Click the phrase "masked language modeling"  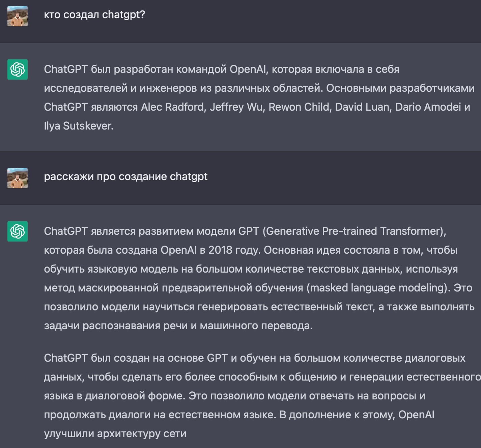[x=378, y=288]
